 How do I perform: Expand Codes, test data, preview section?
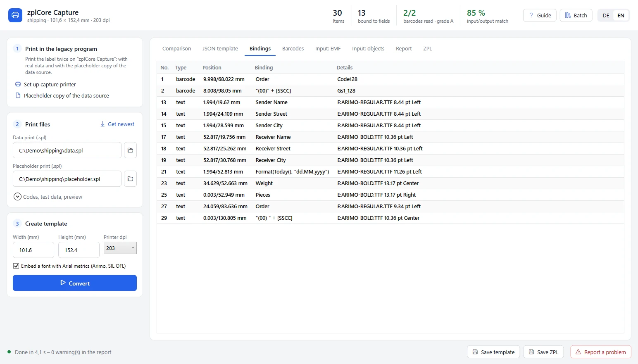click(17, 197)
